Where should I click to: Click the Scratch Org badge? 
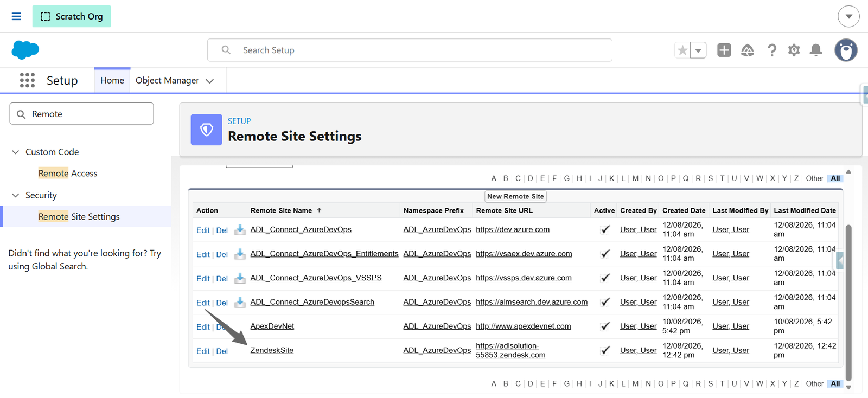72,16
